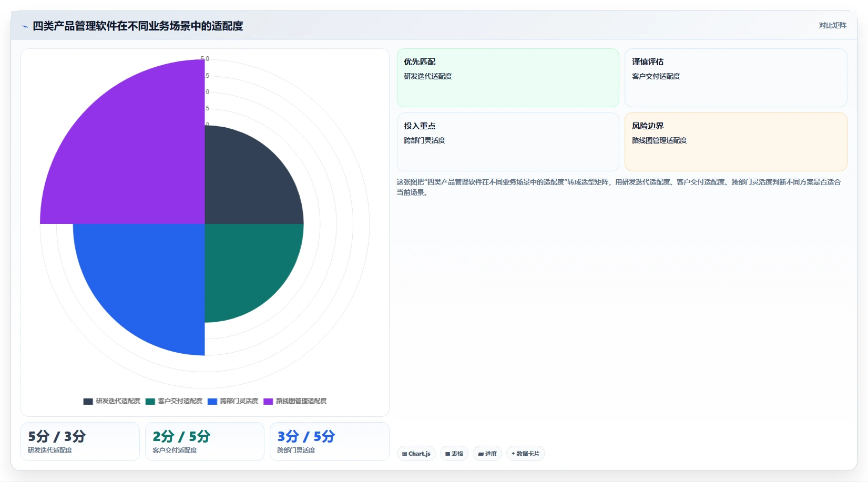Toggle the 路线图管理适配度 legend swatch
Viewport: 868px width, 482px height.
pyautogui.click(x=268, y=401)
